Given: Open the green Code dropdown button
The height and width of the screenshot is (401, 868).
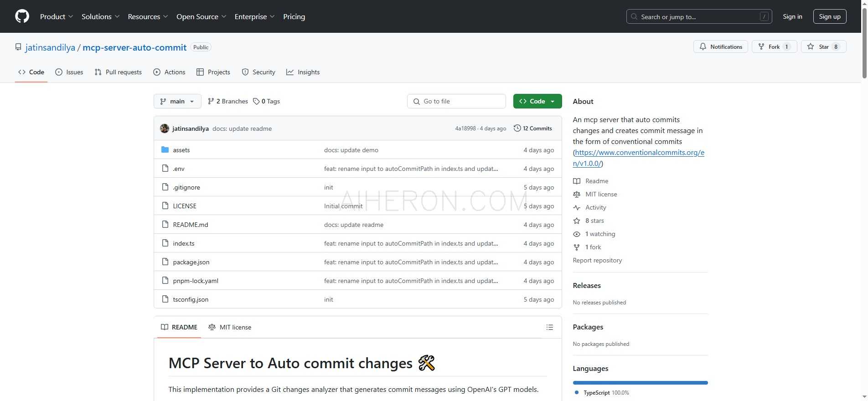Looking at the screenshot, I should click(537, 101).
